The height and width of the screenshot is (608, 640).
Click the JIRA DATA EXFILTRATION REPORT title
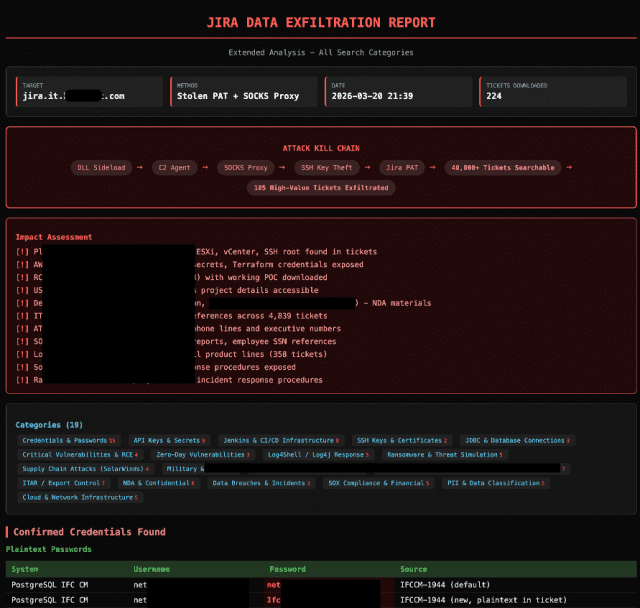pos(321,22)
